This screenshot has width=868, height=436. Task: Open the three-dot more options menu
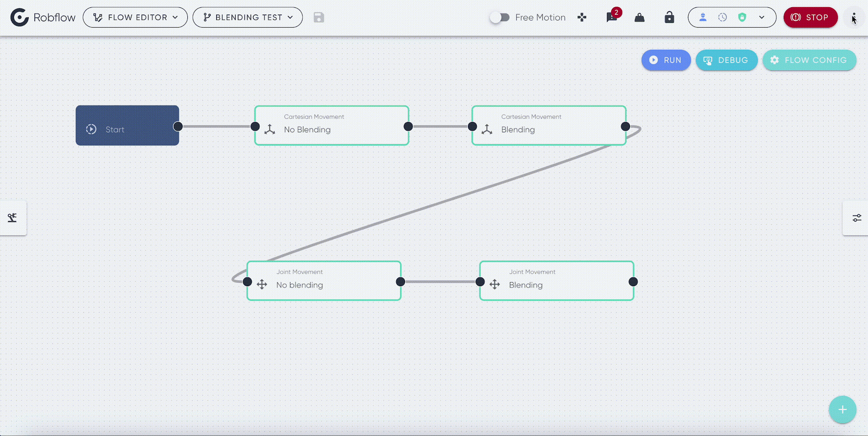point(854,17)
